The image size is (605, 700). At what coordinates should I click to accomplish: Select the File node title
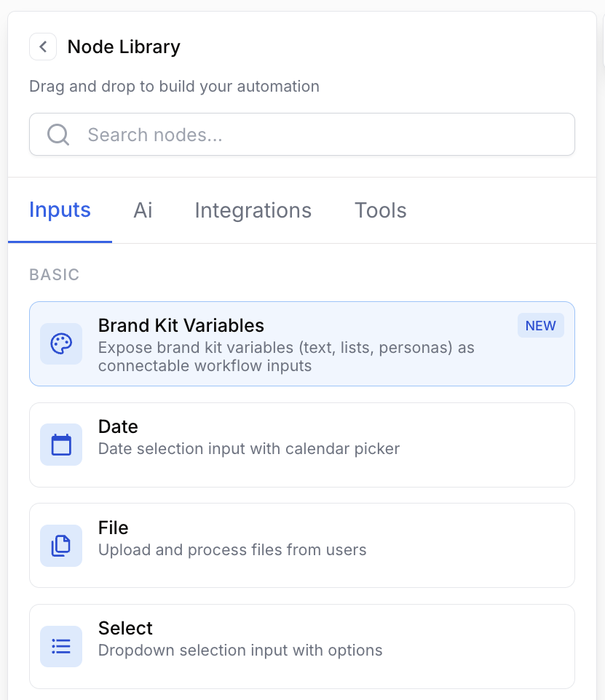tap(113, 528)
